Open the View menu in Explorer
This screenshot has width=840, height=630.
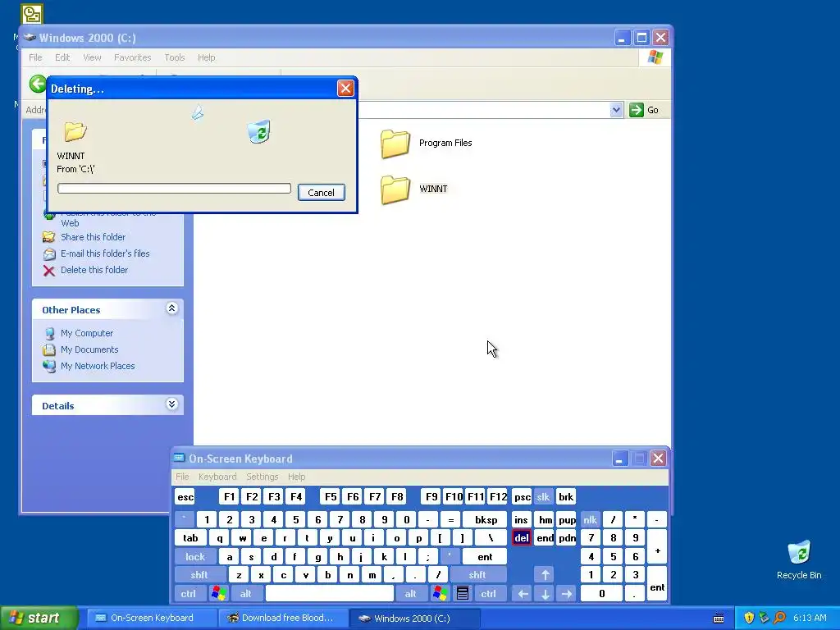coord(92,57)
